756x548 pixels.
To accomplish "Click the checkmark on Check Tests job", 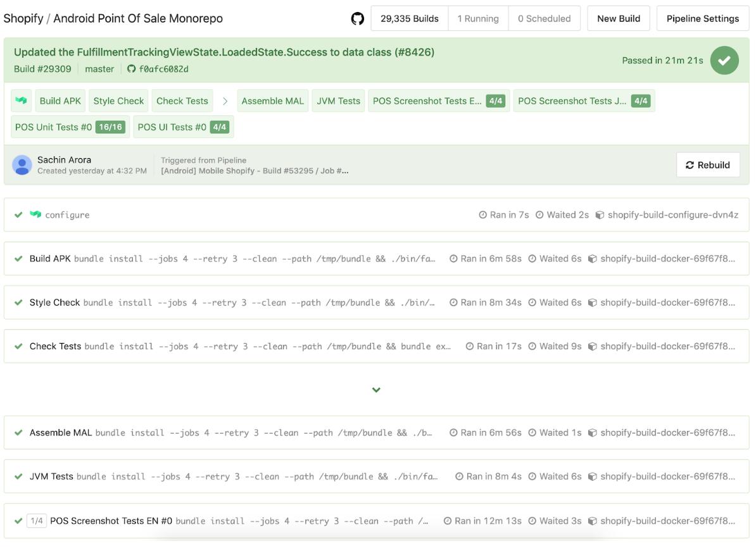I will (x=18, y=347).
